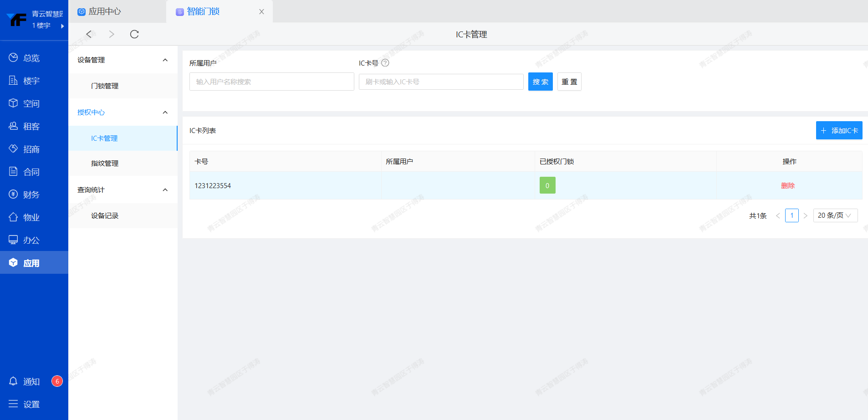This screenshot has width=868, height=420.
Task: Expand the 1 楼宇 building switcher arrow
Action: point(62,26)
